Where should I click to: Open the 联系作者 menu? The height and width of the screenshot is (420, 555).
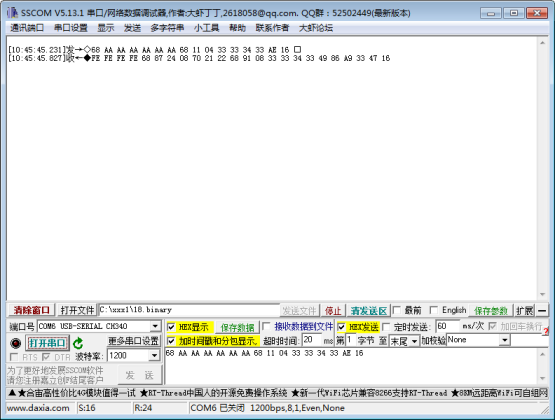pos(272,28)
